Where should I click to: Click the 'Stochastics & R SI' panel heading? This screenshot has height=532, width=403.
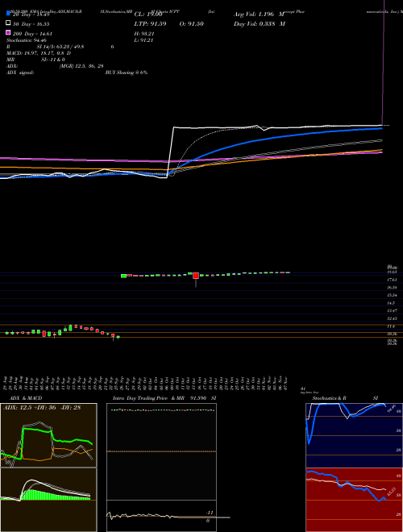[345, 398]
